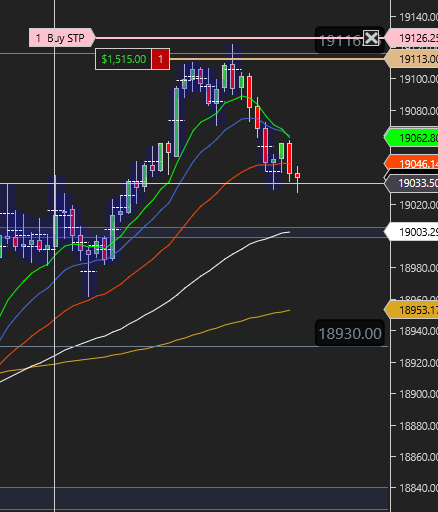Click the 18940.00 price axis label
438x512 pixels.
[x=419, y=331]
